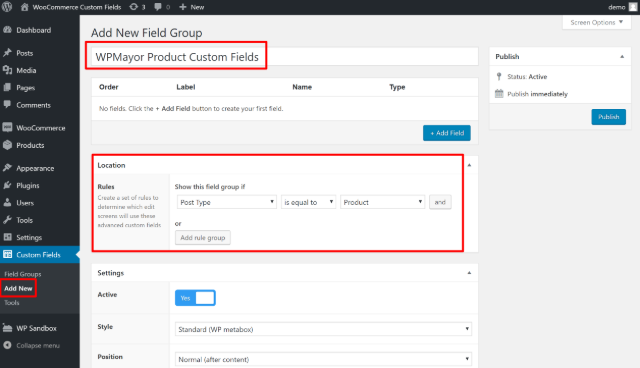Click the Label column header
Screen dimensions: 640x368
point(186,87)
